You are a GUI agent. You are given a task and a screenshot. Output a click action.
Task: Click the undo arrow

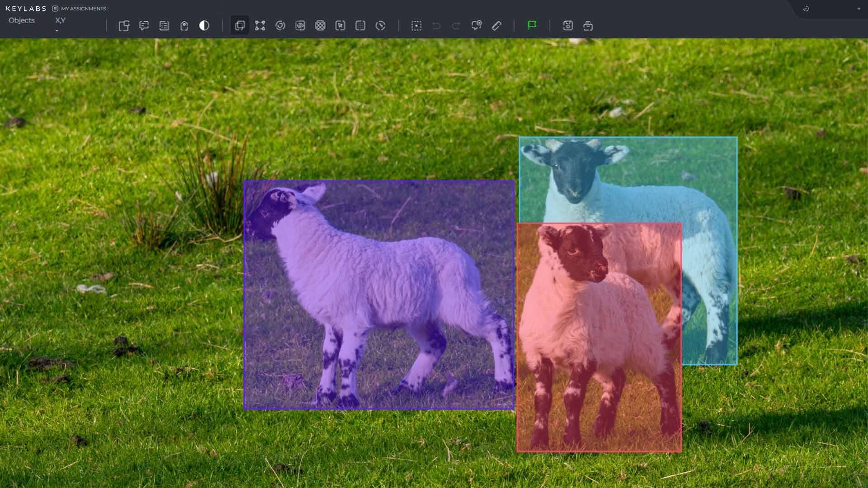tap(436, 26)
